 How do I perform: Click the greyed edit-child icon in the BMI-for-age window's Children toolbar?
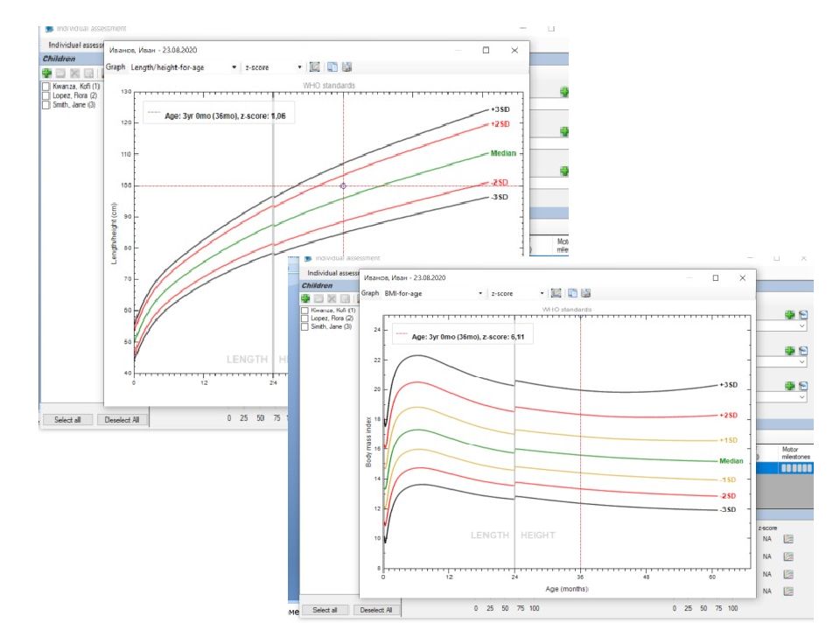click(318, 298)
